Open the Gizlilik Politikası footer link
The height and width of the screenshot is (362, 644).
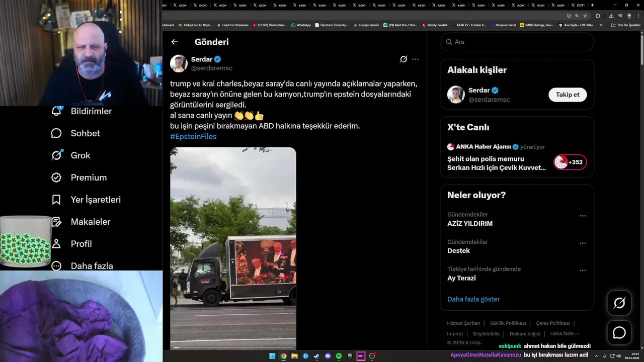[508, 323]
